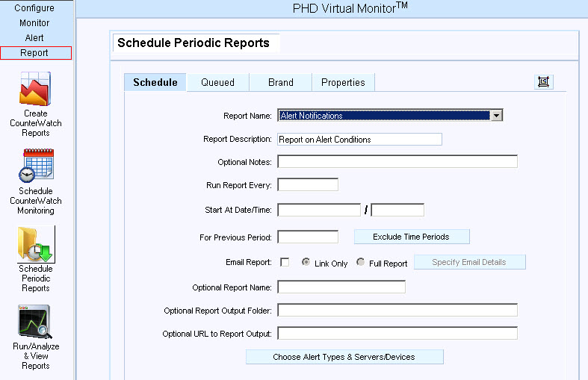
Task: Open Create CounterWatch Reports chart icon
Action: coord(35,89)
